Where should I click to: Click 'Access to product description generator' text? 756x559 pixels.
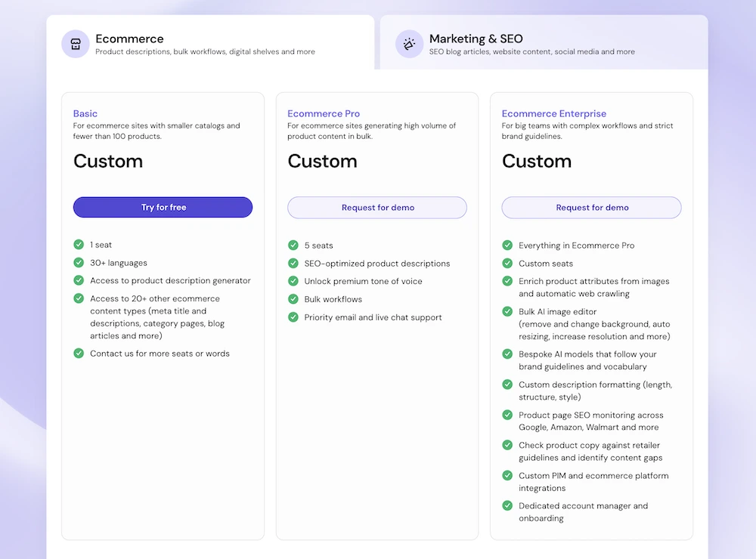click(x=170, y=280)
